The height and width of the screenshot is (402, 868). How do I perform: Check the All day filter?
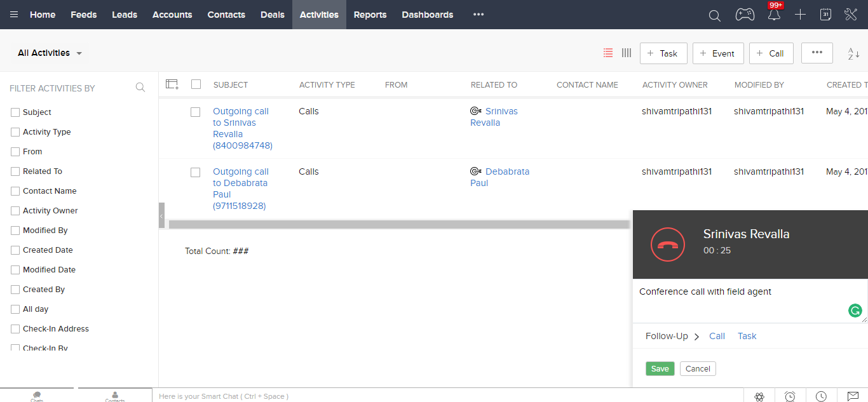pyautogui.click(x=15, y=309)
